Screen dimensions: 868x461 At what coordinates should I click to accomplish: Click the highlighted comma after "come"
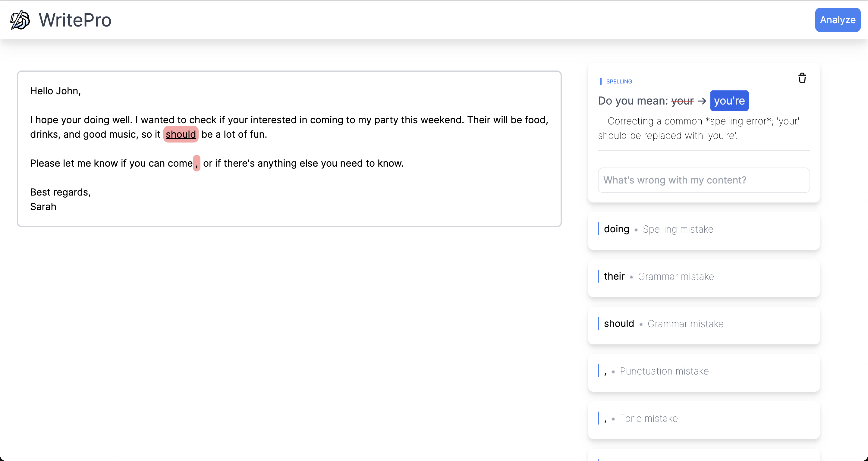pyautogui.click(x=197, y=163)
